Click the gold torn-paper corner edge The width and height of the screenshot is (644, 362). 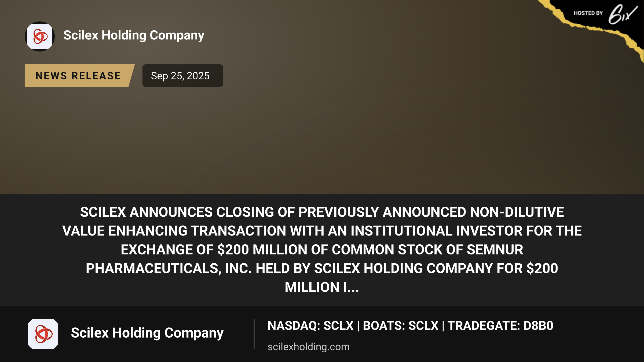pos(590,29)
